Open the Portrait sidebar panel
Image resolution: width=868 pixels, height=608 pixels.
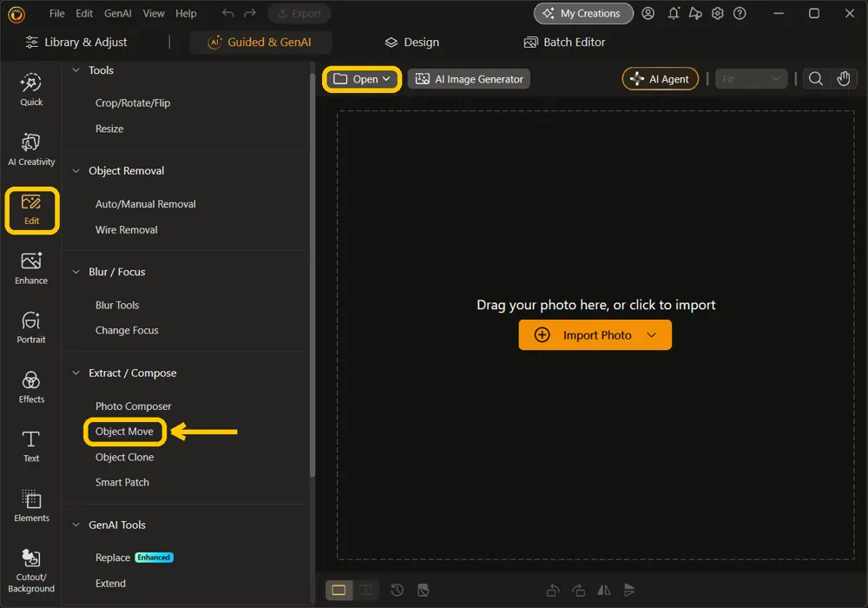point(31,327)
